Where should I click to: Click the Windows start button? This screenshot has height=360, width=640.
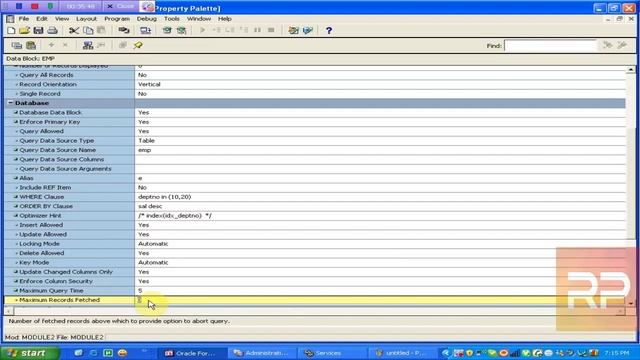[30, 353]
